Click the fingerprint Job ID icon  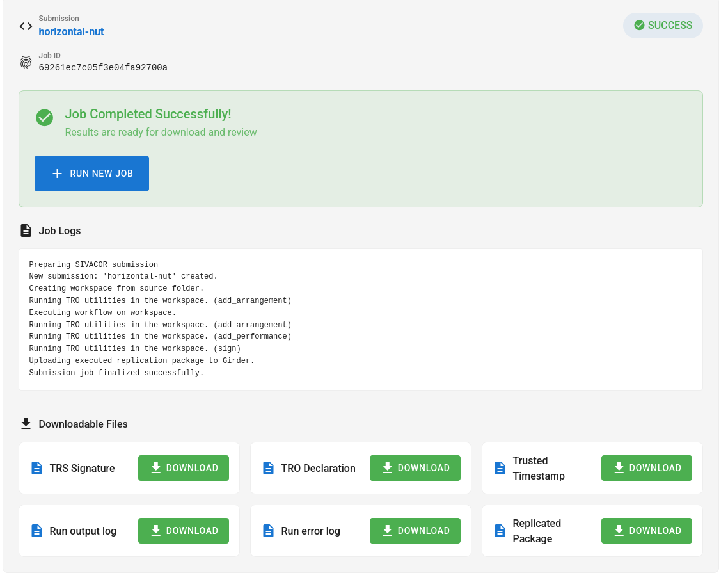click(x=26, y=62)
